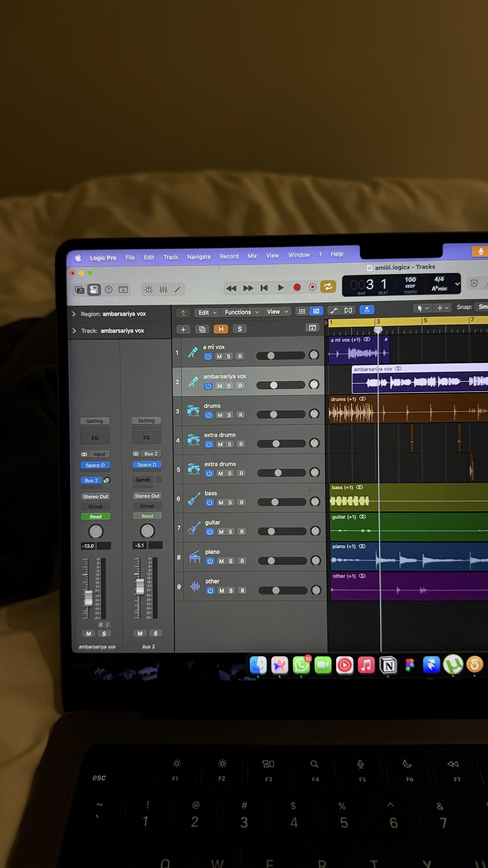The width and height of the screenshot is (488, 868).
Task: Mute the bass track
Action: pos(221,502)
